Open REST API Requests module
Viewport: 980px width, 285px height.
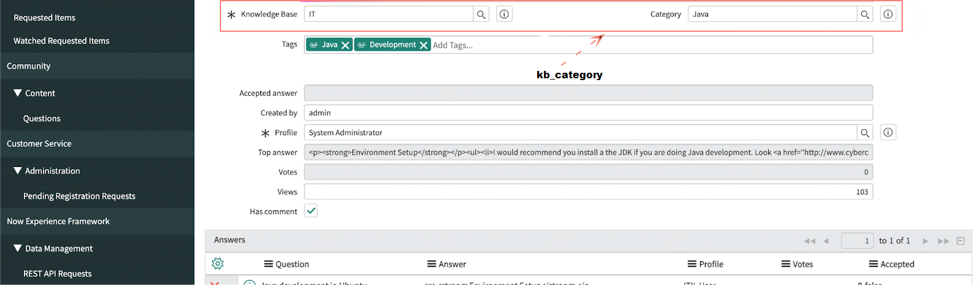pyautogui.click(x=58, y=274)
